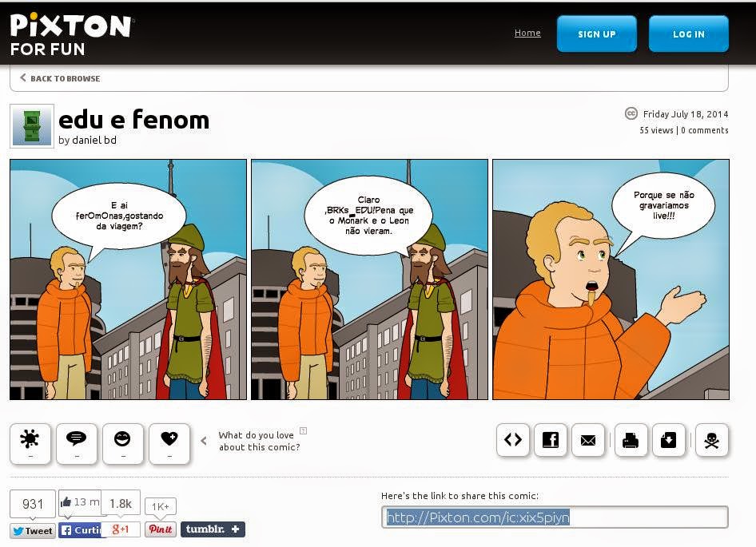Click the comic share link field

point(555,517)
